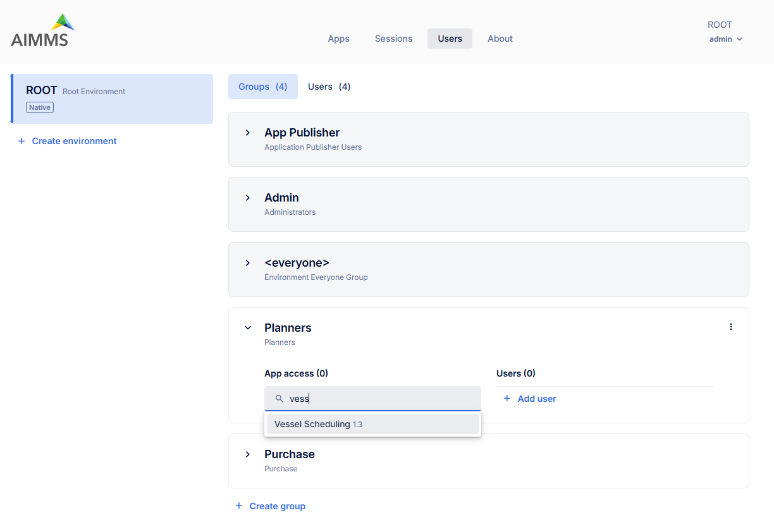The height and width of the screenshot is (532, 774).
Task: Select the Groups (4) tab
Action: (262, 87)
